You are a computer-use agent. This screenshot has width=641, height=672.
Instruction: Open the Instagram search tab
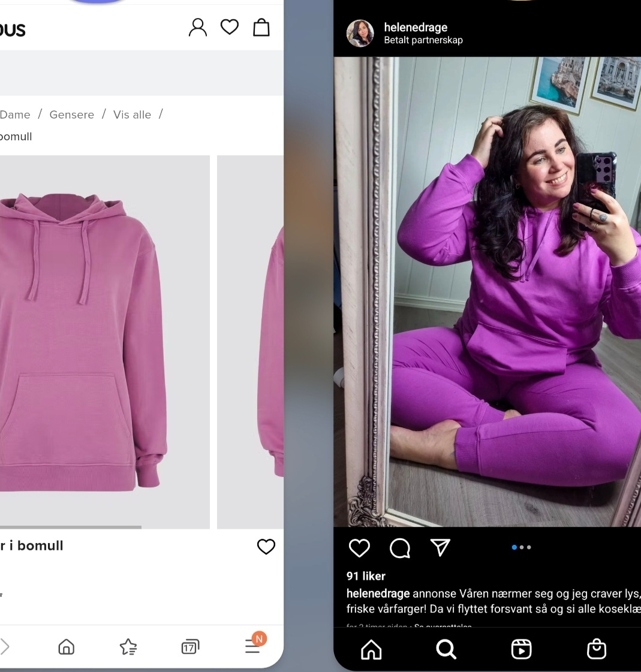click(x=446, y=649)
